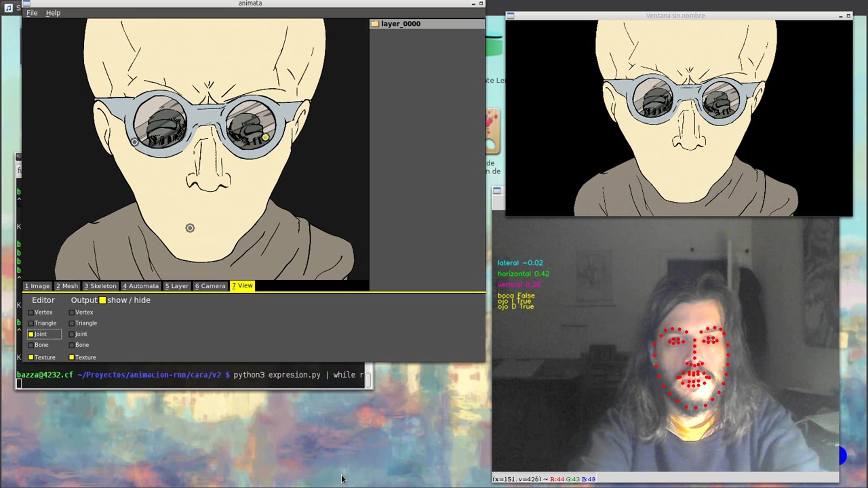The width and height of the screenshot is (868, 488).
Task: Switch to the 3 Skeleton tab
Action: (101, 286)
